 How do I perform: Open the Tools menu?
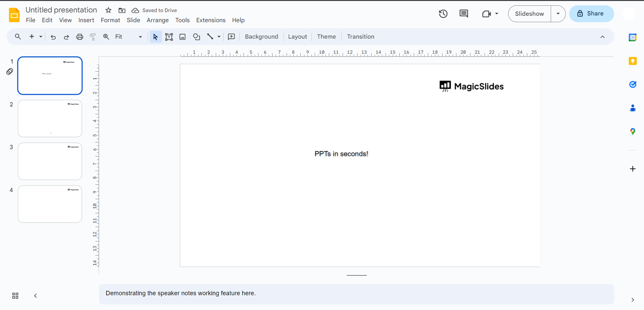tap(183, 20)
